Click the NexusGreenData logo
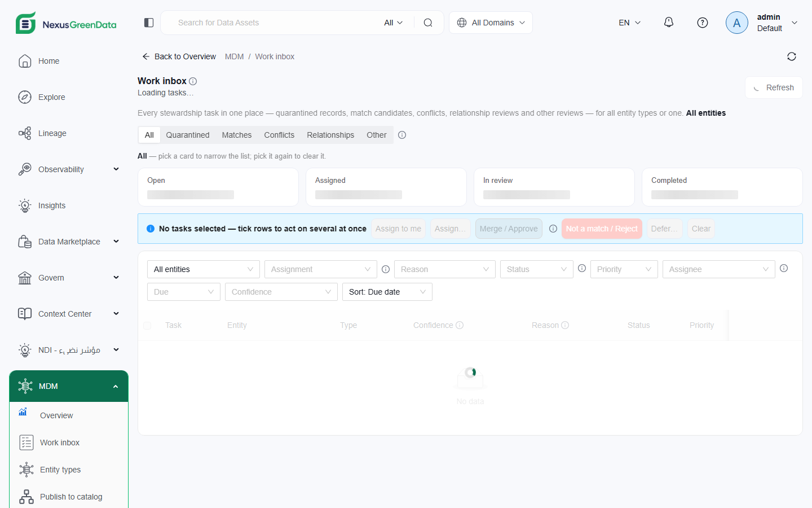This screenshot has height=508, width=812. coord(66,23)
